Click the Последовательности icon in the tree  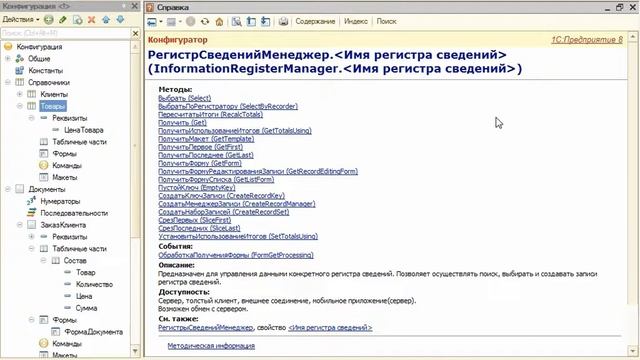click(x=31, y=213)
